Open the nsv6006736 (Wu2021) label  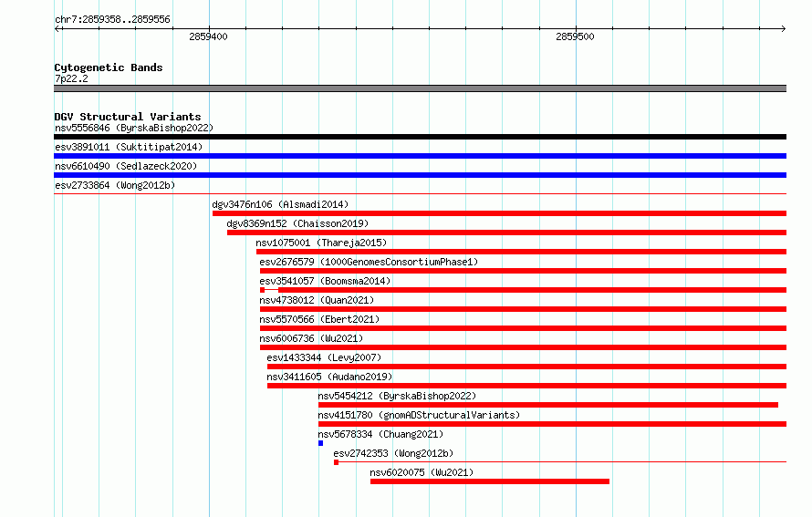tap(311, 338)
